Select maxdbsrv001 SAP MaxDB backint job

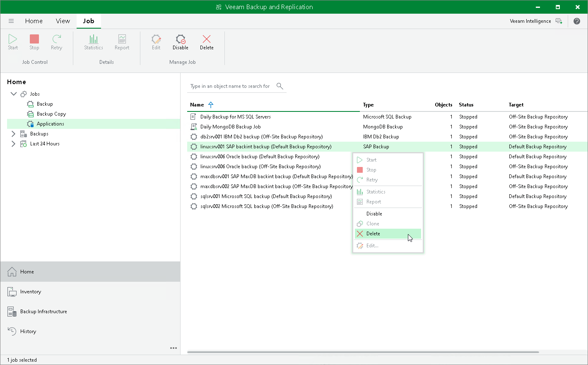pos(276,176)
